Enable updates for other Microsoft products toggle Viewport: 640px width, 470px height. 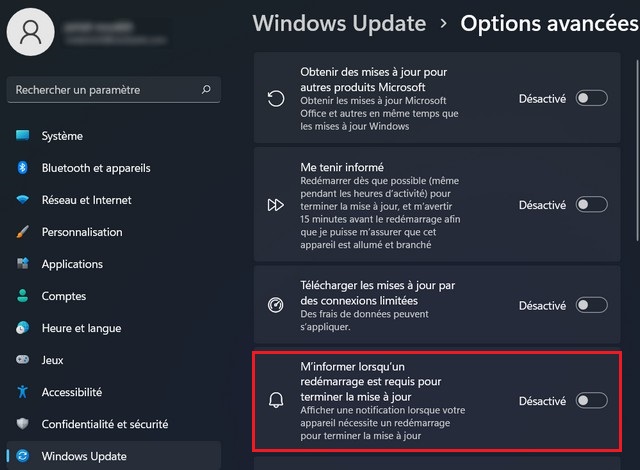(591, 98)
